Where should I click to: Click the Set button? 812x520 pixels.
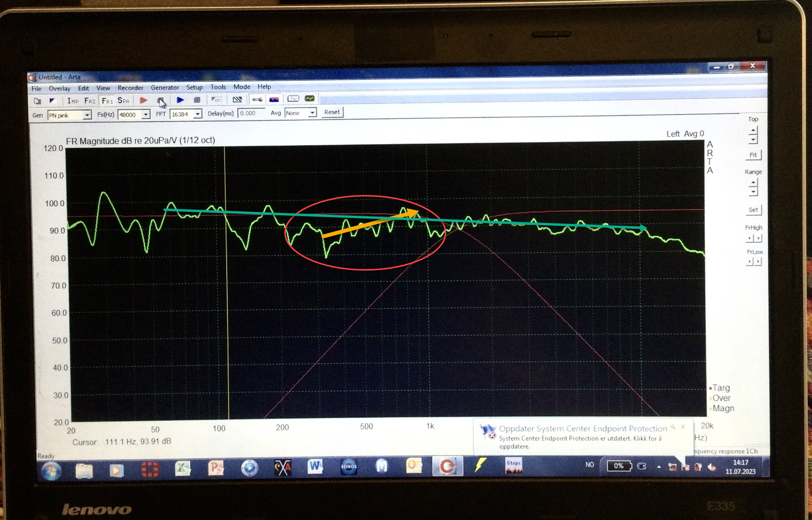click(753, 210)
